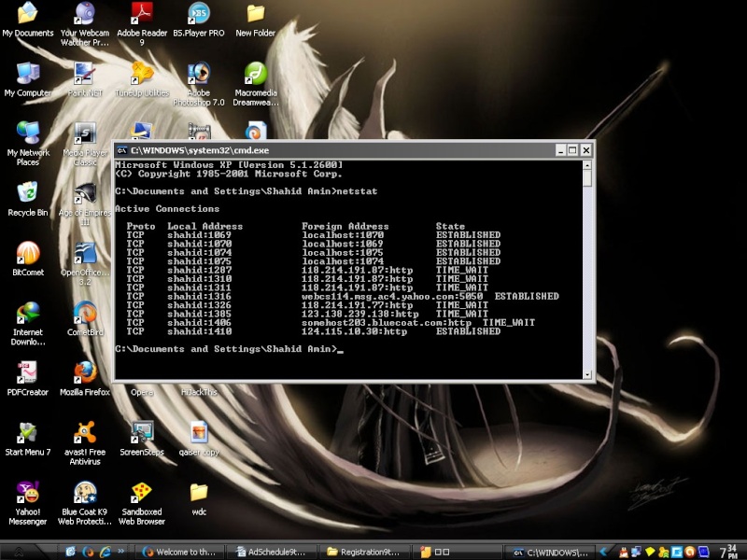Select the OpenOffice 3.2 shortcut
The image size is (747, 560).
coord(85,263)
